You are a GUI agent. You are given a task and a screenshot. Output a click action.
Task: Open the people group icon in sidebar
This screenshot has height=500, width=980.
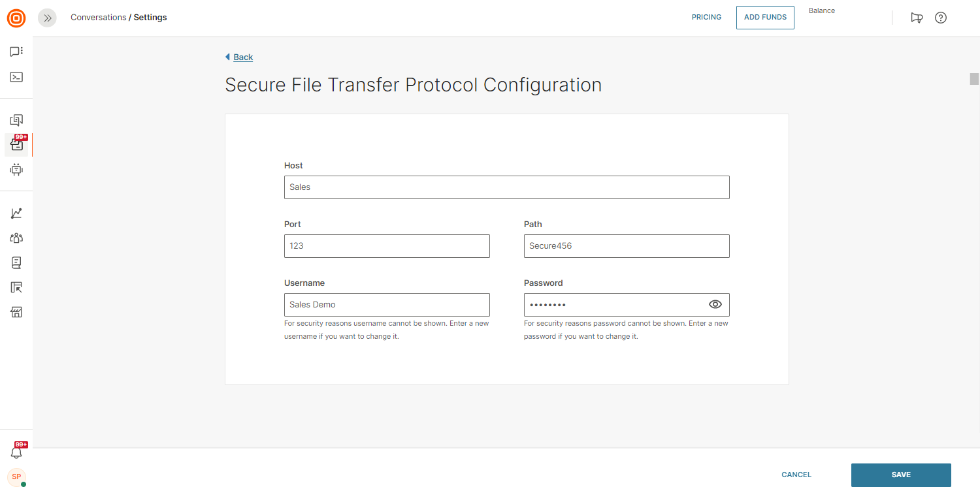click(x=16, y=238)
